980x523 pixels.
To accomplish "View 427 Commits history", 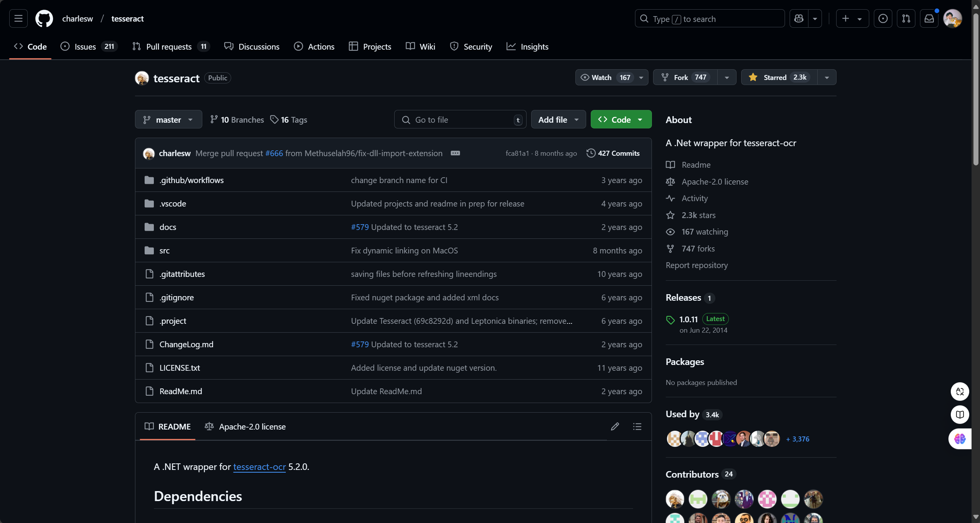I will [x=613, y=153].
